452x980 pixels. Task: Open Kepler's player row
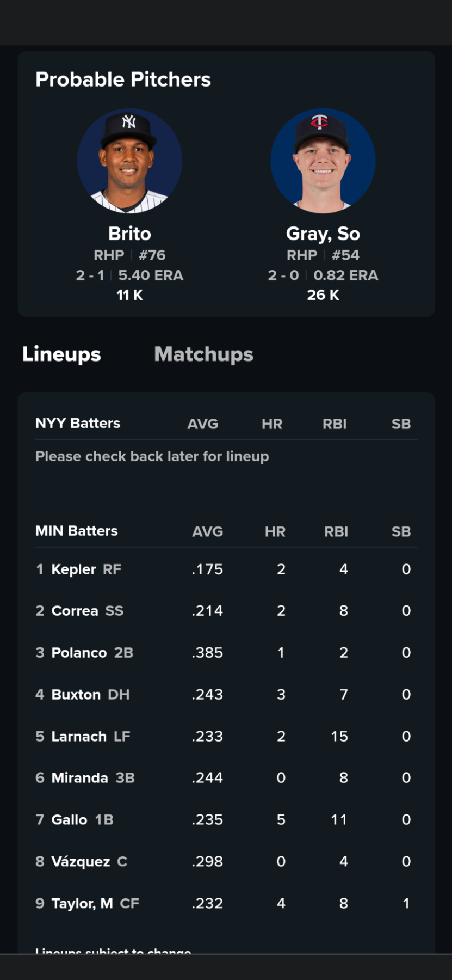[x=73, y=569]
